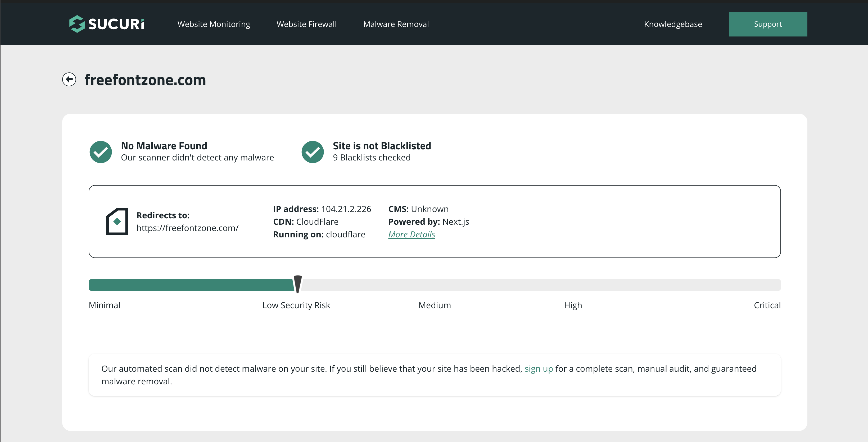Click the Low Security Risk label

click(296, 305)
